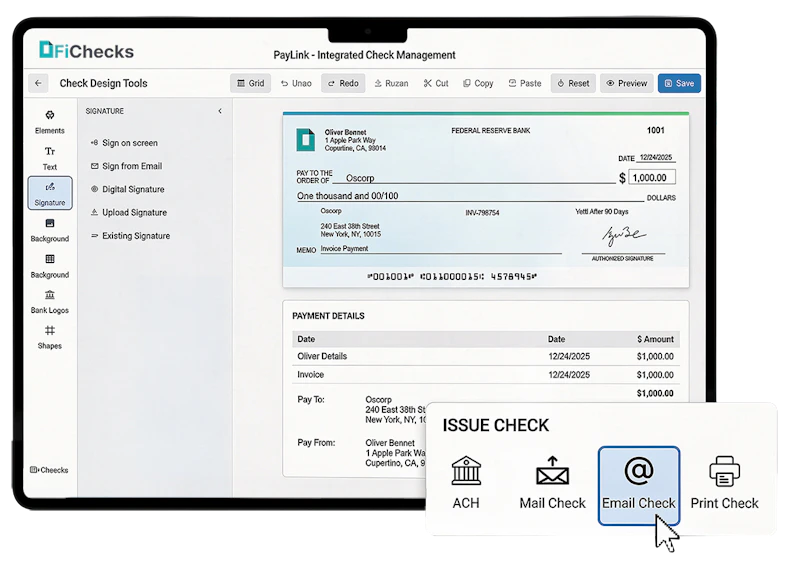Save the check design
The height and width of the screenshot is (567, 800).
[679, 83]
